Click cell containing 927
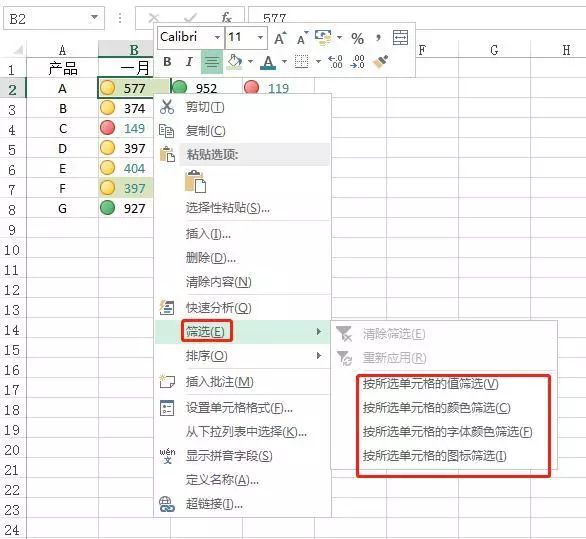The width and height of the screenshot is (586, 539). [x=126, y=208]
